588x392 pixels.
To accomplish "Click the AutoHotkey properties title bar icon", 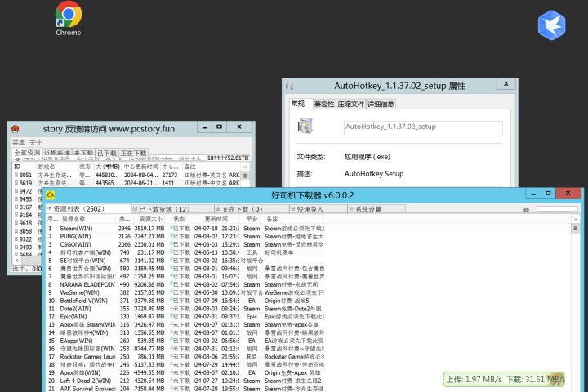I will coord(289,86).
